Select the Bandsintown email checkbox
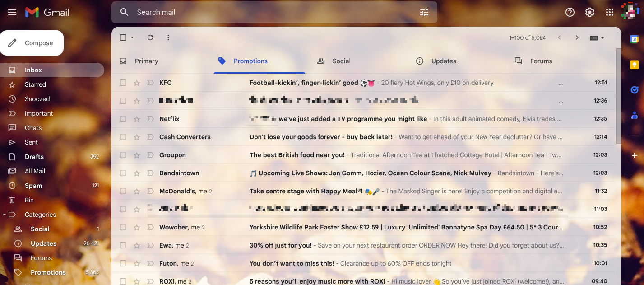This screenshot has height=285, width=644. tap(123, 173)
